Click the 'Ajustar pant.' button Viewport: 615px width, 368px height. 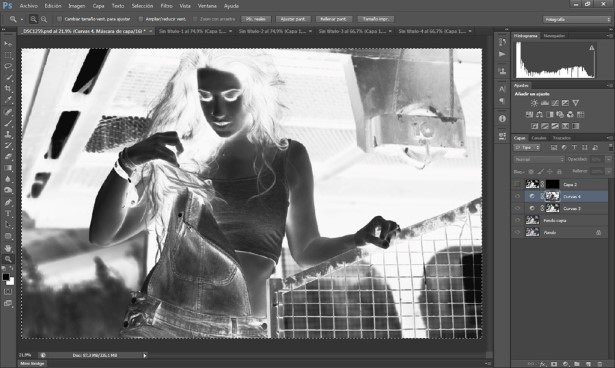(293, 19)
